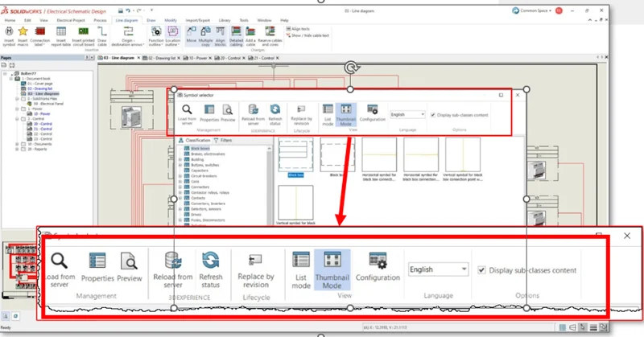Viewport: 644px width, 337px height.
Task: Open the Process ribbon tab
Action: 100,20
